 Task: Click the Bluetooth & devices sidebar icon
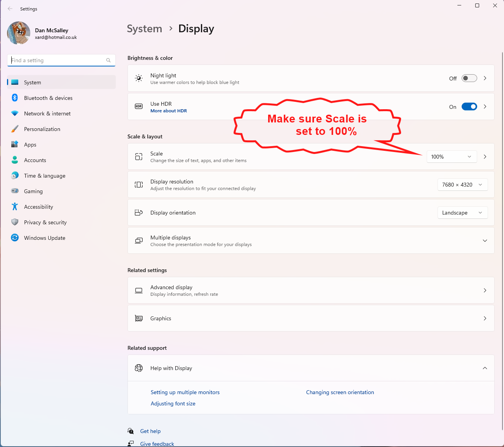[15, 98]
